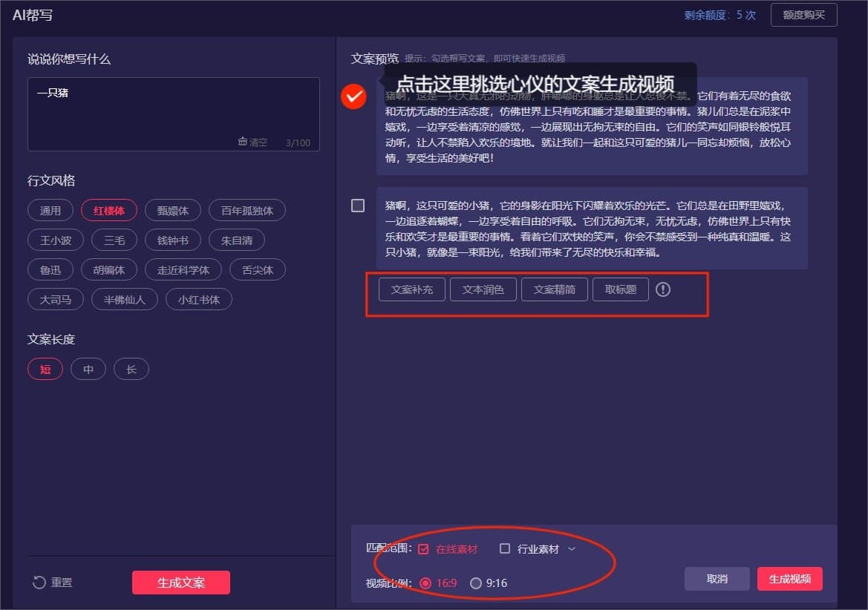Check the box for the second copy paragraph

pyautogui.click(x=358, y=205)
